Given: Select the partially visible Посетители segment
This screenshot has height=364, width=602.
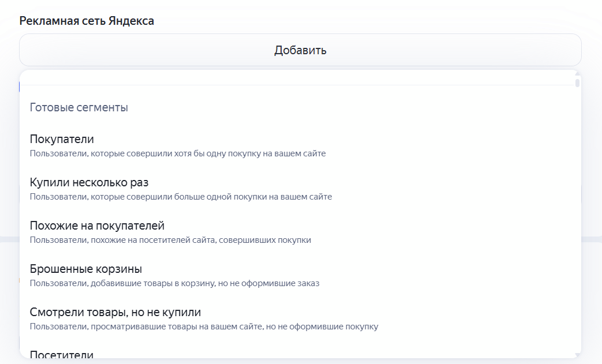Looking at the screenshot, I should [62, 354].
